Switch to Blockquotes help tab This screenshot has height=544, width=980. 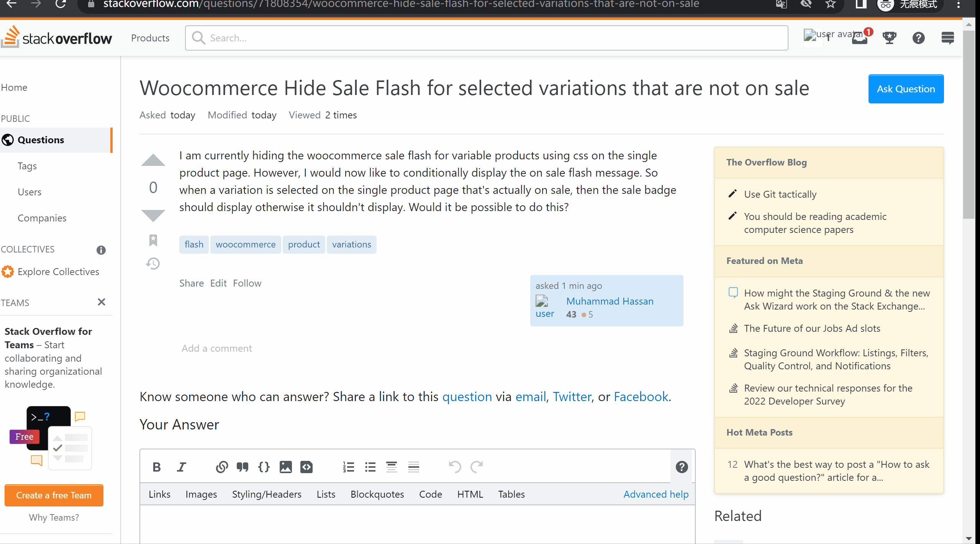coord(377,494)
